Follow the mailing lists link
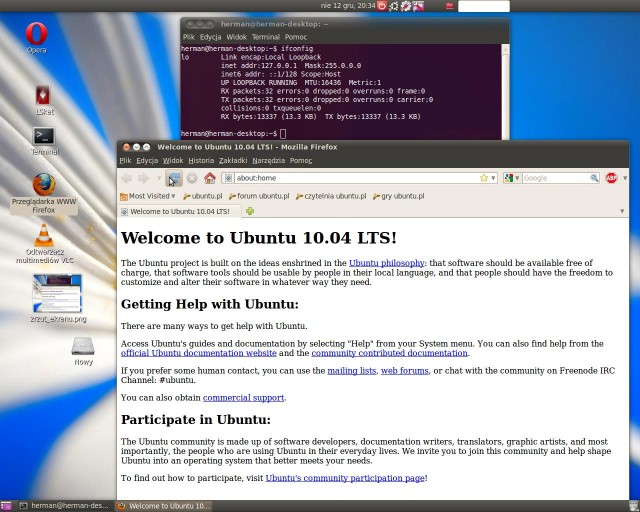 [x=351, y=371]
